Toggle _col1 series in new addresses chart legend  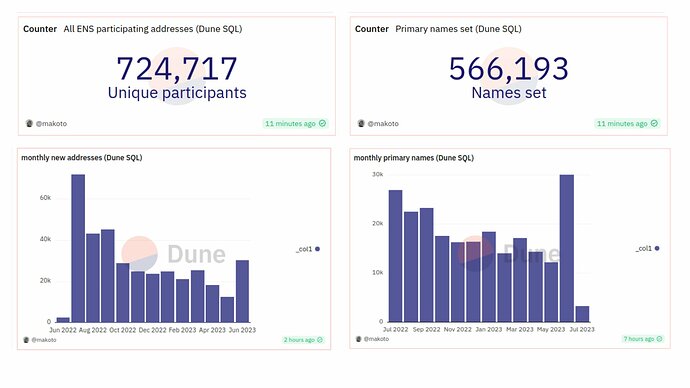(308, 249)
